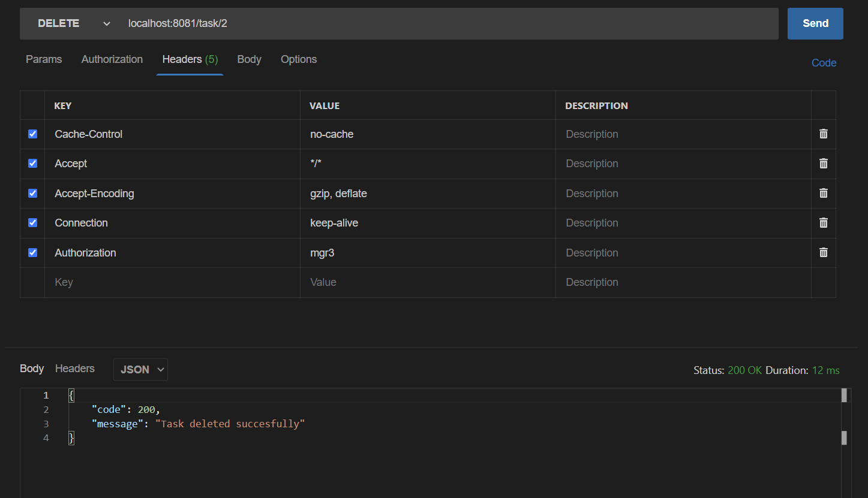
Task: Delete the Connection header row
Action: coord(823,223)
